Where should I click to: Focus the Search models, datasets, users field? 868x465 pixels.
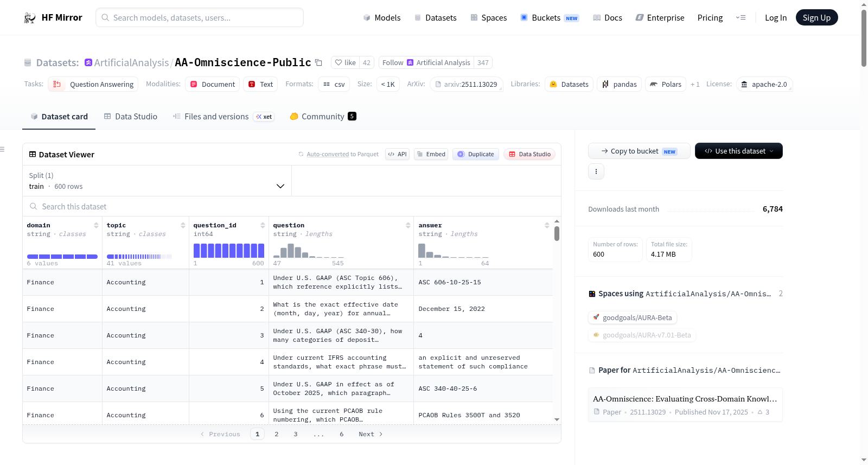(x=200, y=17)
